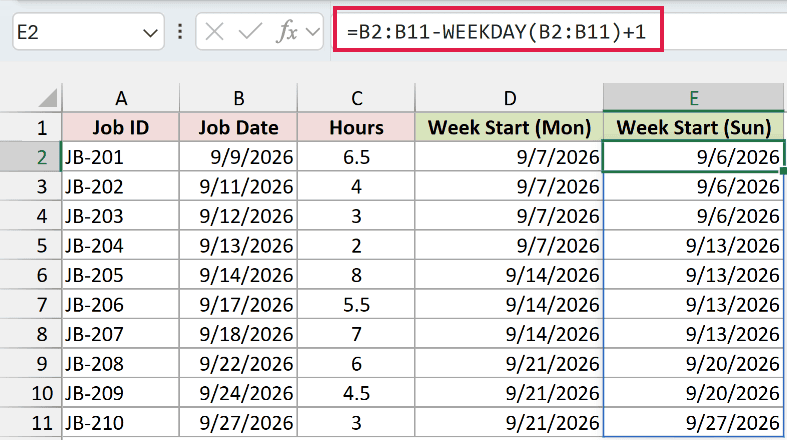
Task: Select row 1 header
Action: (31, 127)
